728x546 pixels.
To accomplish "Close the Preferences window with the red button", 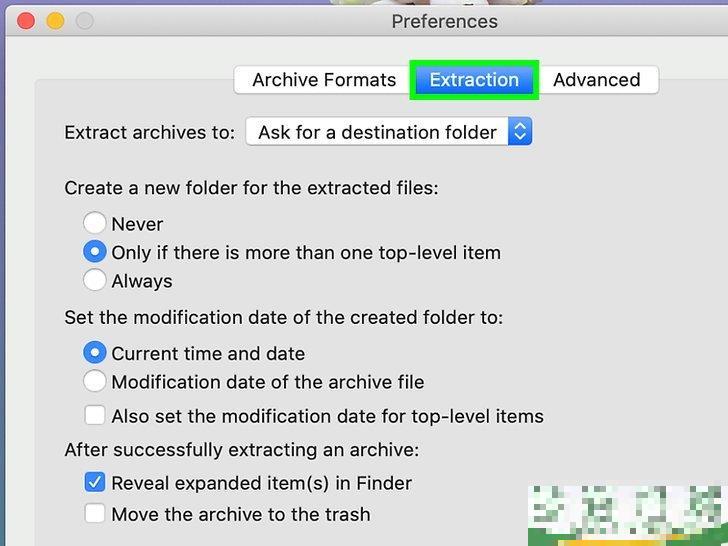I will [x=27, y=20].
